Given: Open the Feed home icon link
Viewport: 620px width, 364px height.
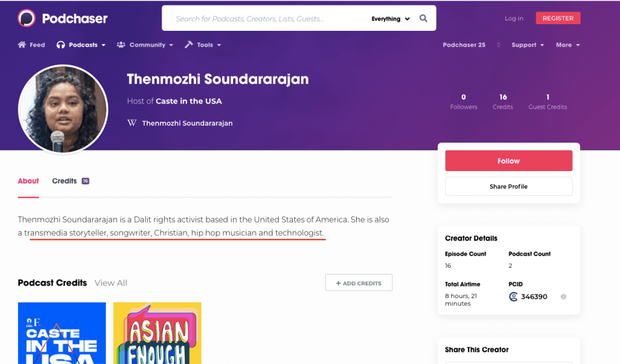Looking at the screenshot, I should (x=22, y=45).
